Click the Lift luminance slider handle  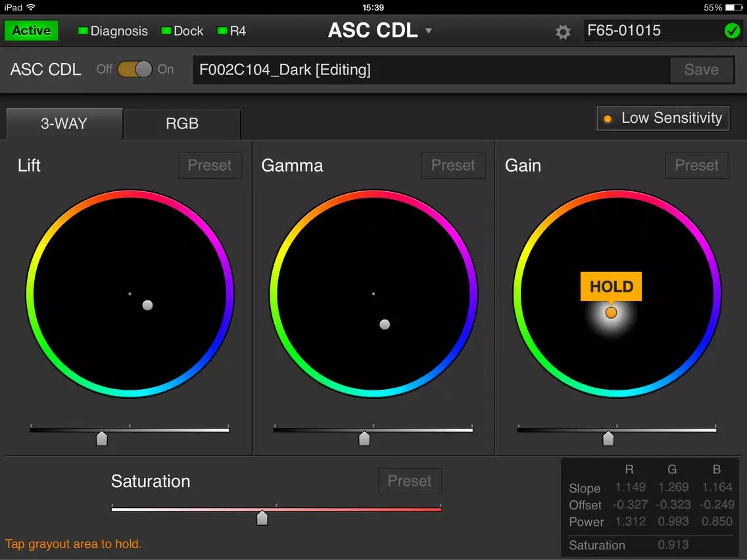point(101,438)
